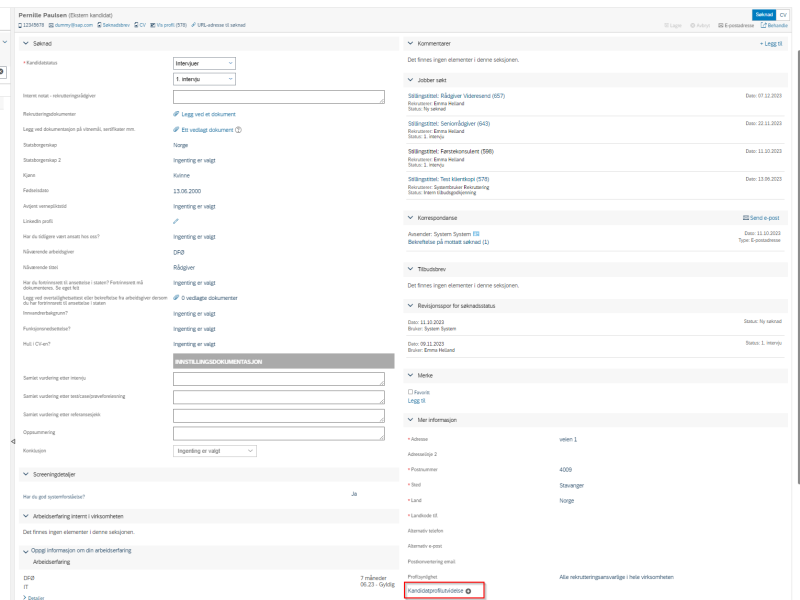
Task: Collapse the Screeningdetaljer section
Action: pos(26,474)
